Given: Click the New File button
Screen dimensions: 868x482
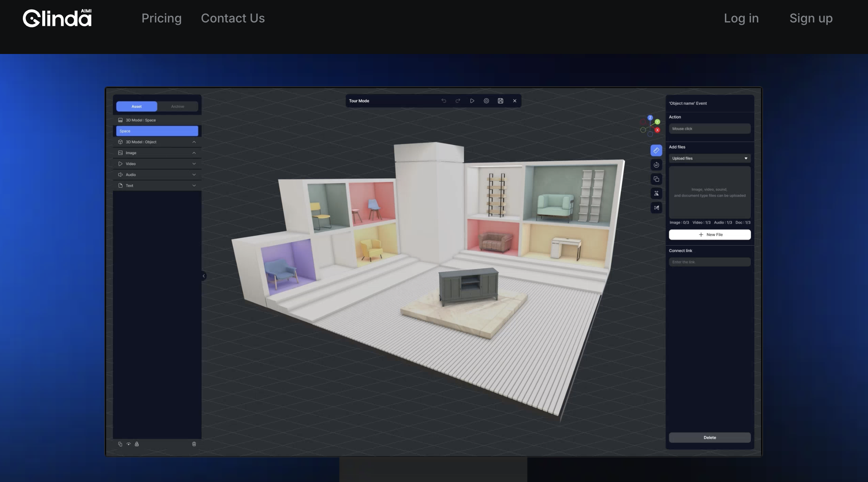Looking at the screenshot, I should [x=709, y=235].
